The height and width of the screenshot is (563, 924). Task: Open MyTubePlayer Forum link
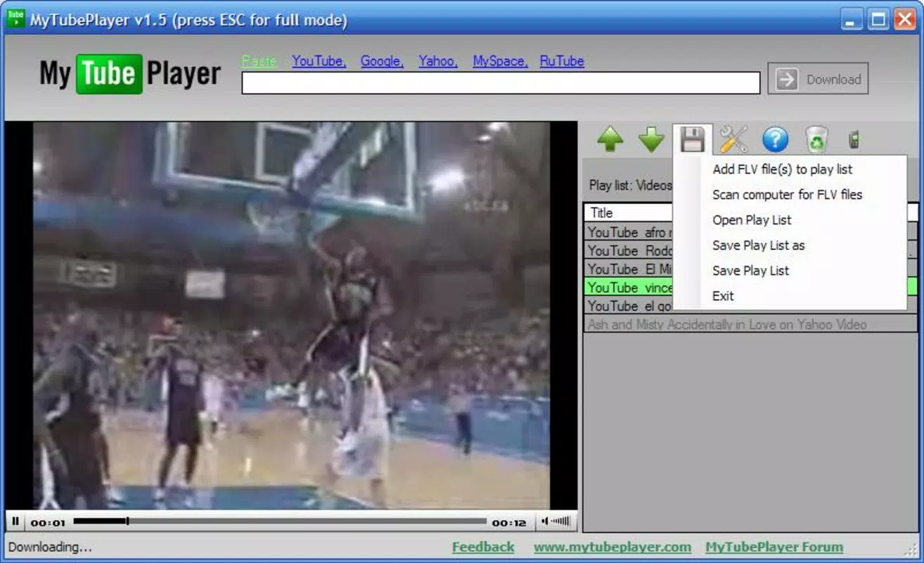[774, 547]
